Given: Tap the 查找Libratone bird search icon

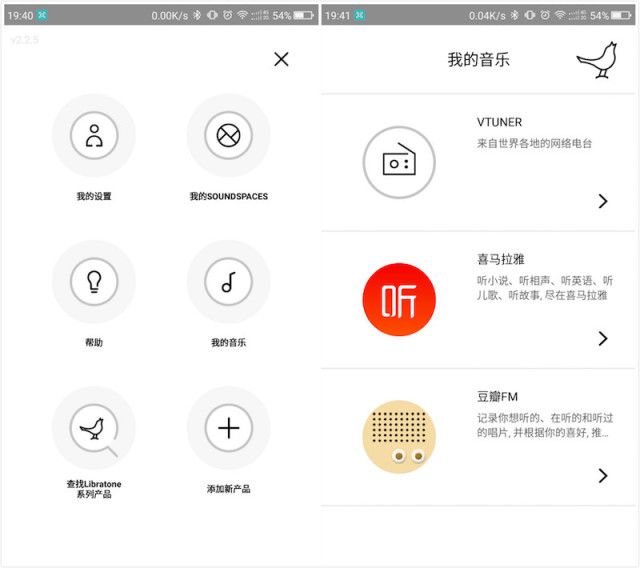Looking at the screenshot, I should coord(94,428).
